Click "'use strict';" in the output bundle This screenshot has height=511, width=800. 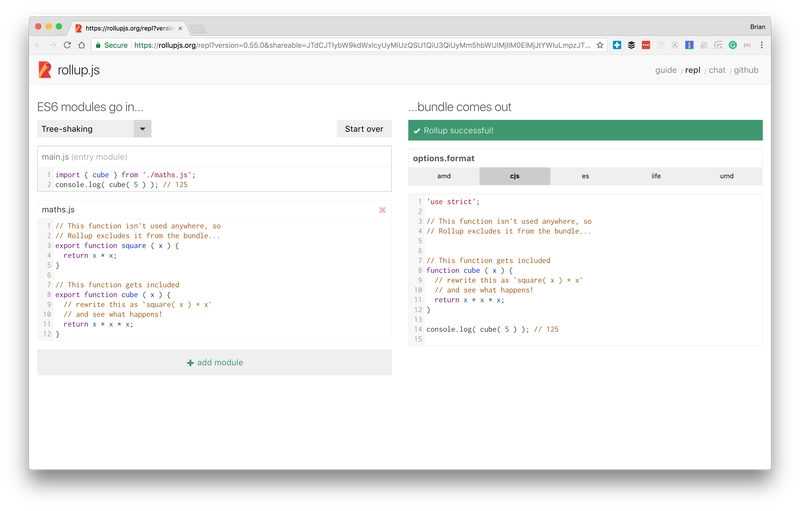453,202
